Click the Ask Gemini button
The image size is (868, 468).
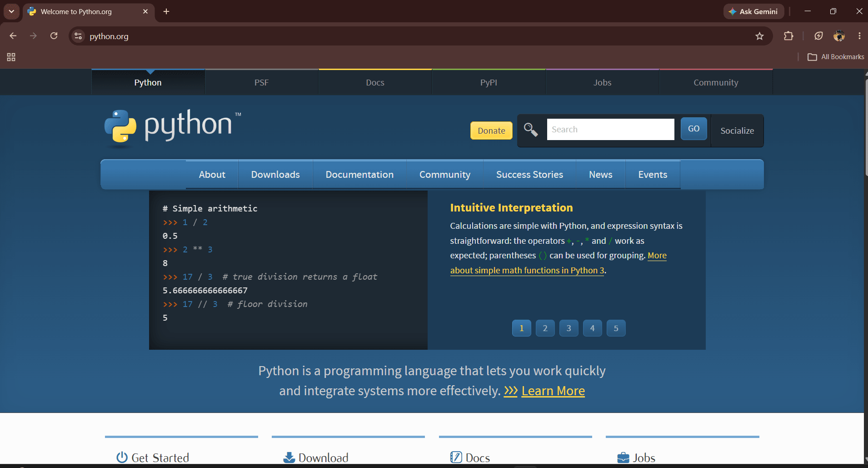tap(753, 11)
